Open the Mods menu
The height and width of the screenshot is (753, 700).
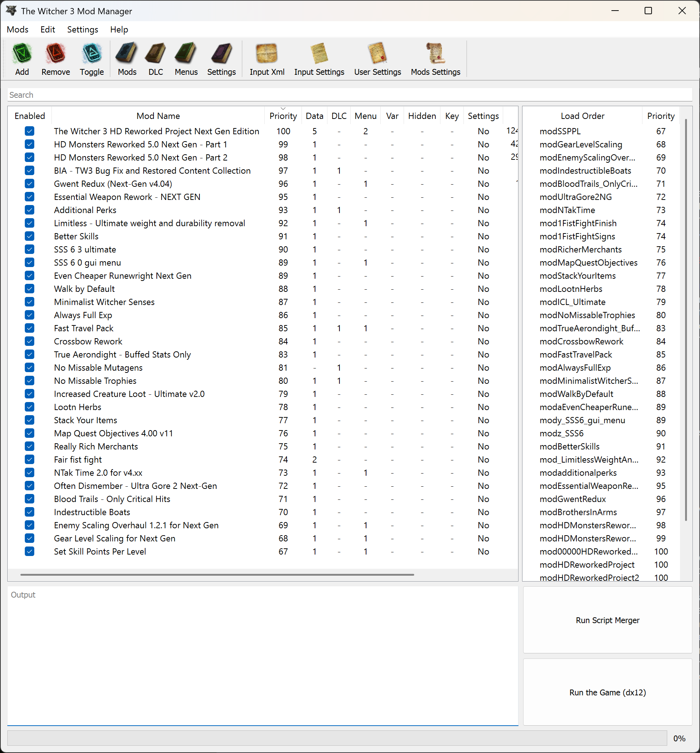point(17,29)
